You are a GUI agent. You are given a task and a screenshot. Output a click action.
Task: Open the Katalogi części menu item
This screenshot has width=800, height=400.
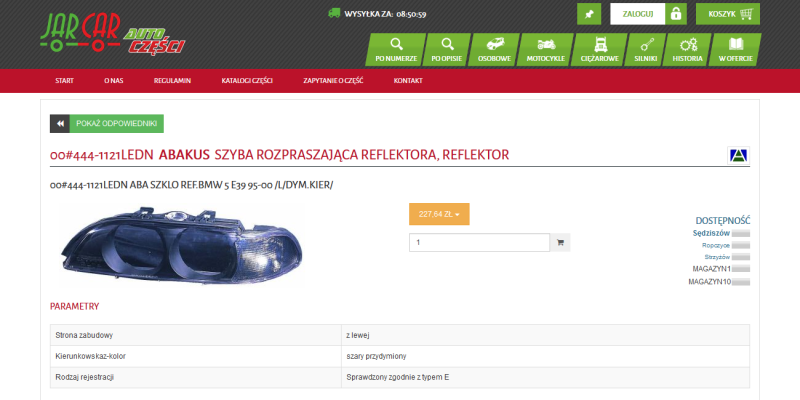click(247, 80)
